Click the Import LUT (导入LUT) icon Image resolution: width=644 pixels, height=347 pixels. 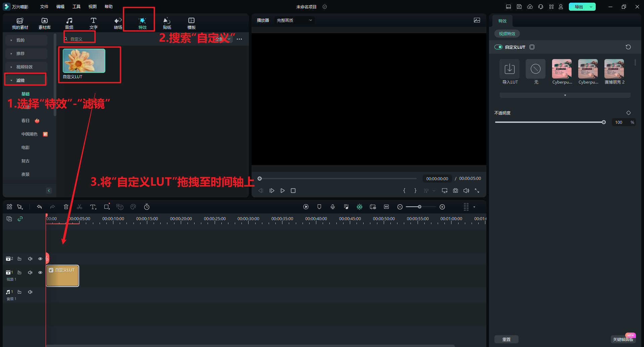click(509, 69)
